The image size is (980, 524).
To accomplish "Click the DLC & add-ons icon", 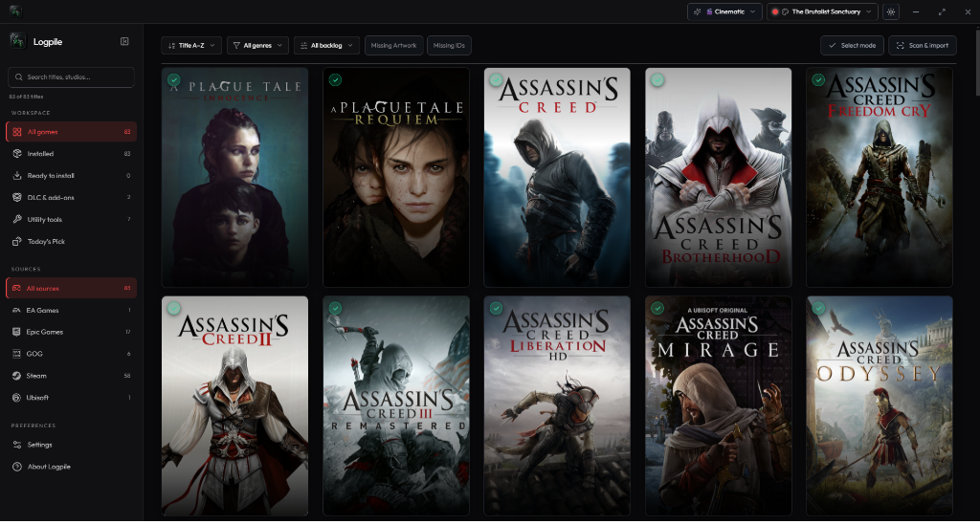I will coord(17,198).
